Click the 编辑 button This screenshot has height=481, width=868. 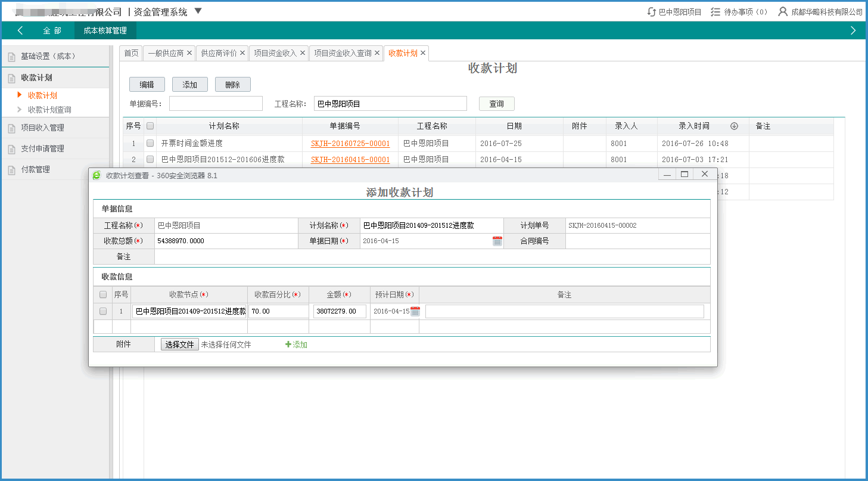pyautogui.click(x=147, y=85)
